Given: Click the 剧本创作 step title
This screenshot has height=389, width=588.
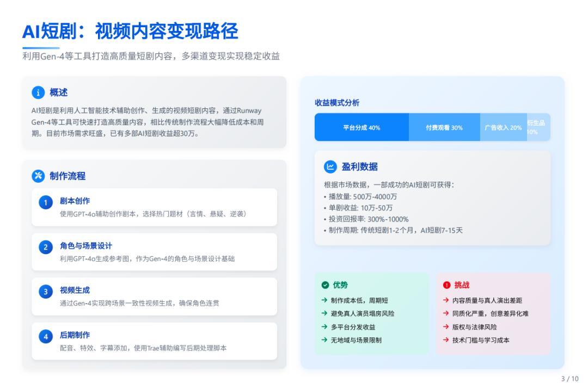Looking at the screenshot, I should pos(75,201).
